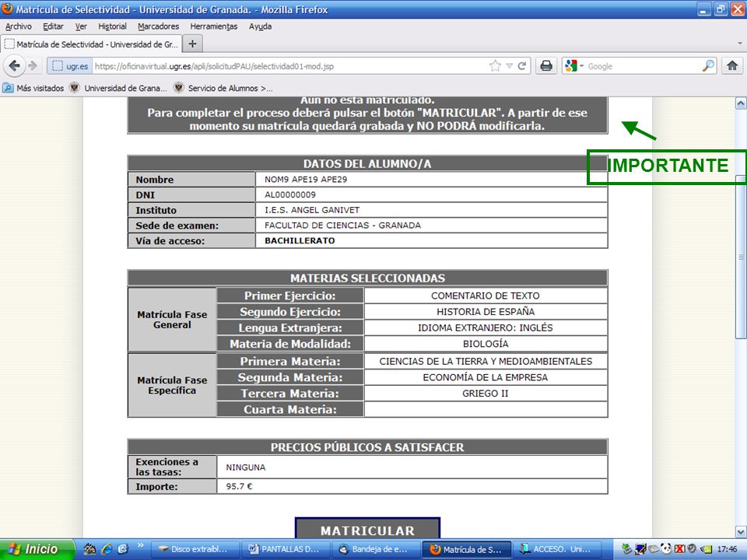The image size is (747, 560).
Task: Click GRIEGO II cell
Action: [x=486, y=394]
